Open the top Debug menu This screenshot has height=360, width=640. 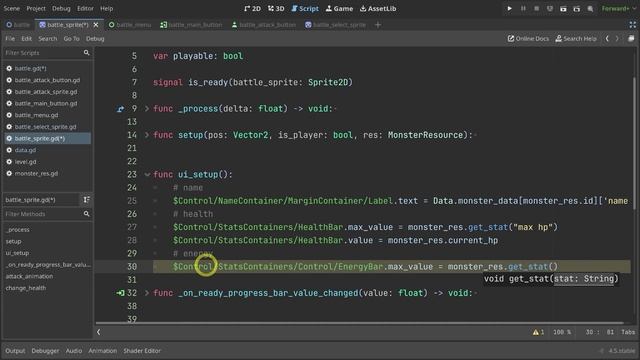pyautogui.click(x=61, y=8)
